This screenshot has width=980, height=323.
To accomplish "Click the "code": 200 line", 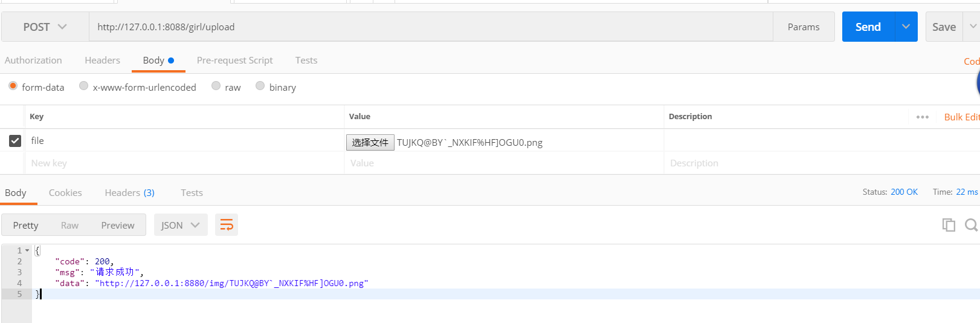I will [x=84, y=261].
